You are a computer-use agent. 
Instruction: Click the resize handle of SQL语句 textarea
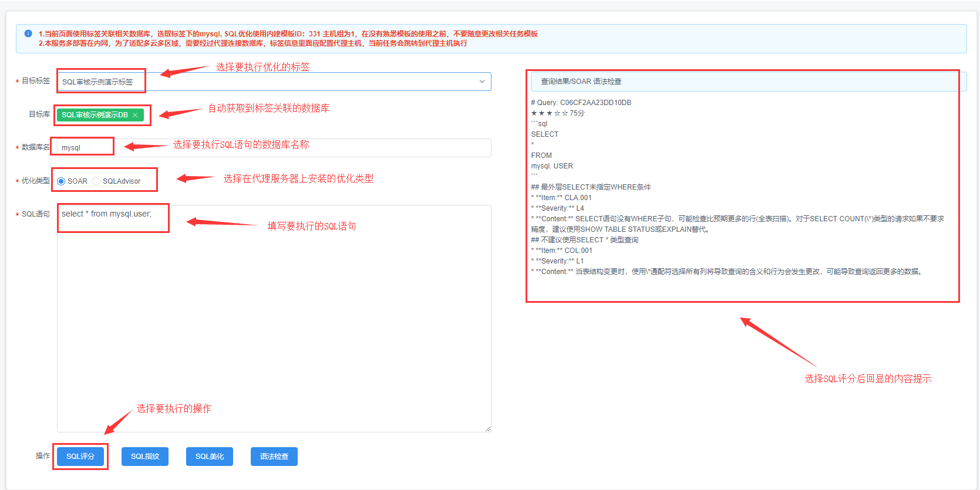point(487,429)
